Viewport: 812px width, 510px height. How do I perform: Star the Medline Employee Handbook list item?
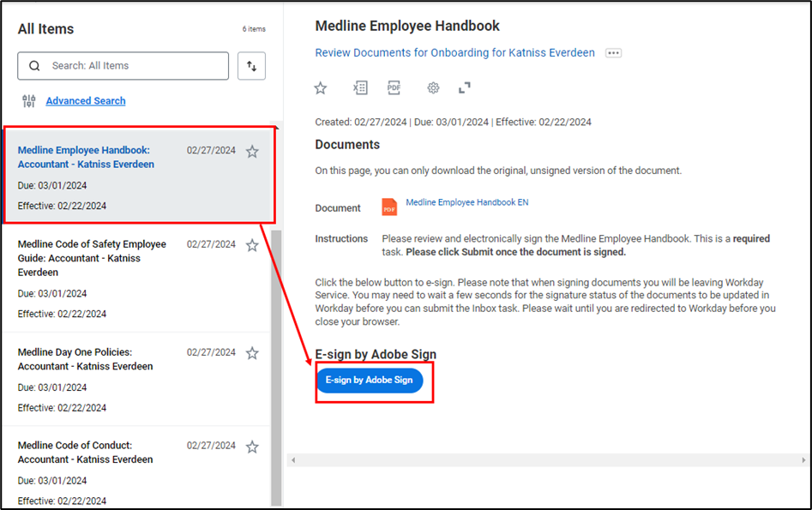click(252, 152)
